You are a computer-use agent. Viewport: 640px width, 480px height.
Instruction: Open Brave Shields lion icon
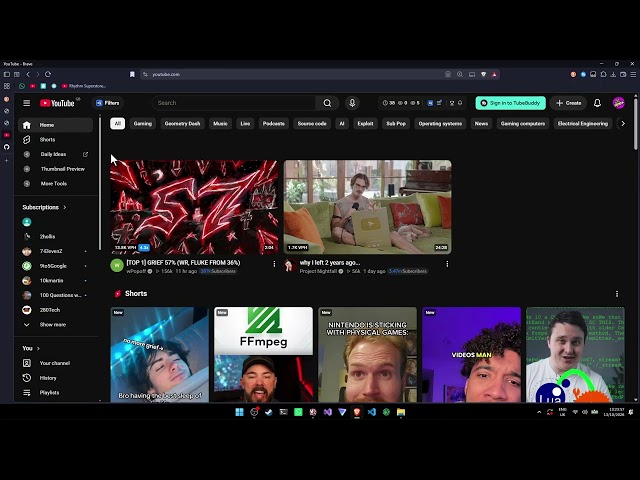pyautogui.click(x=483, y=74)
